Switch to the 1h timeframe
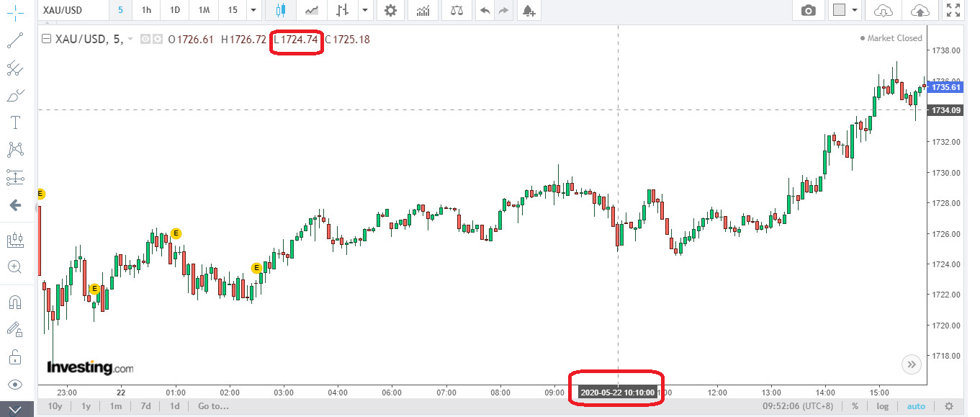This screenshot has width=980, height=417. pos(146,10)
